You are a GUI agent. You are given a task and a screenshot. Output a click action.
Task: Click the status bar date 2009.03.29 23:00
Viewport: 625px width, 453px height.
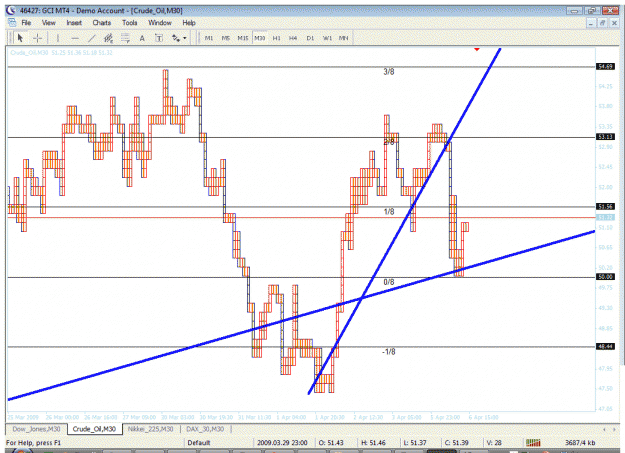282,443
